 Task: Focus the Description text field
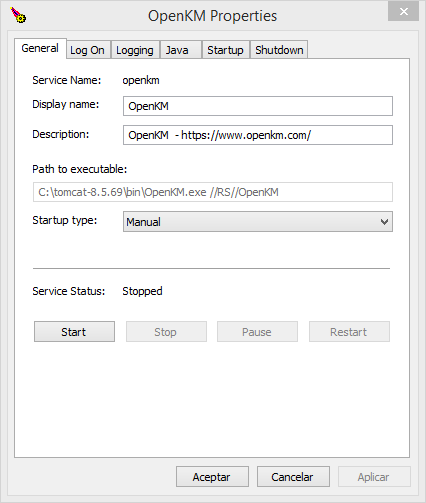pyautogui.click(x=258, y=135)
